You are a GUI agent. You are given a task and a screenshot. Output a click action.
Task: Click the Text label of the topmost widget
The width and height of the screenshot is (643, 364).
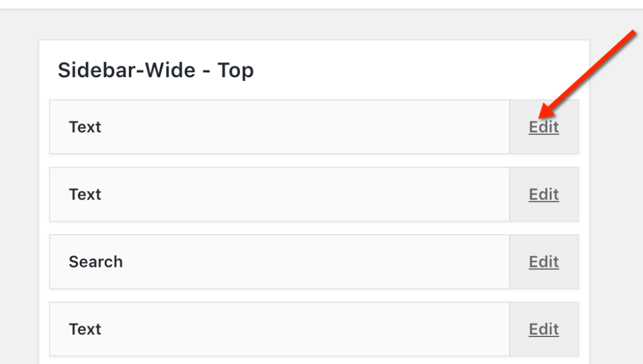click(85, 127)
